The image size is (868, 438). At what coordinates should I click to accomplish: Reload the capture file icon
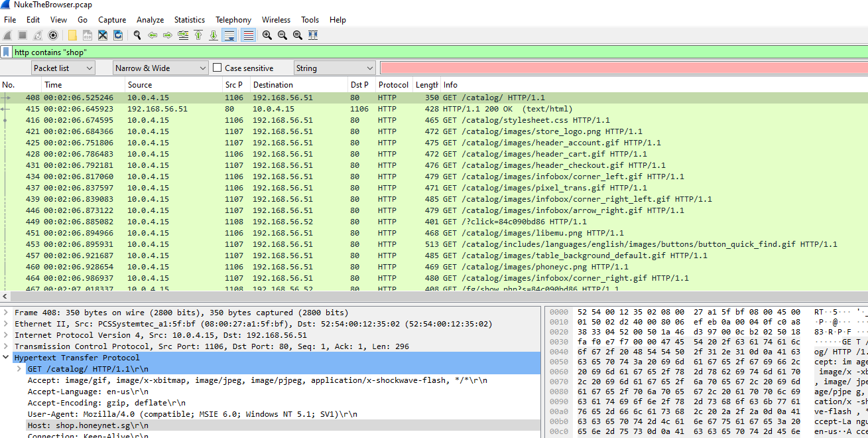point(118,35)
